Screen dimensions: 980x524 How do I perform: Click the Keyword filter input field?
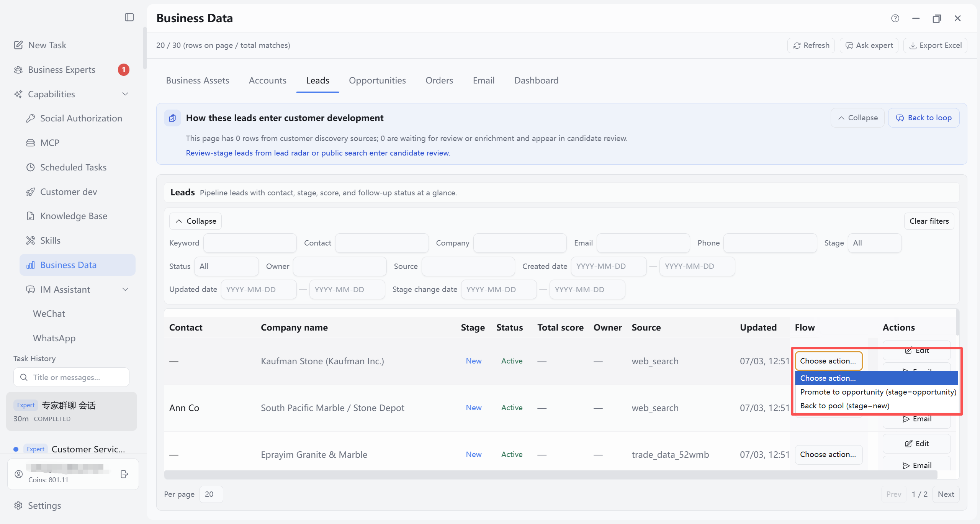[250, 243]
